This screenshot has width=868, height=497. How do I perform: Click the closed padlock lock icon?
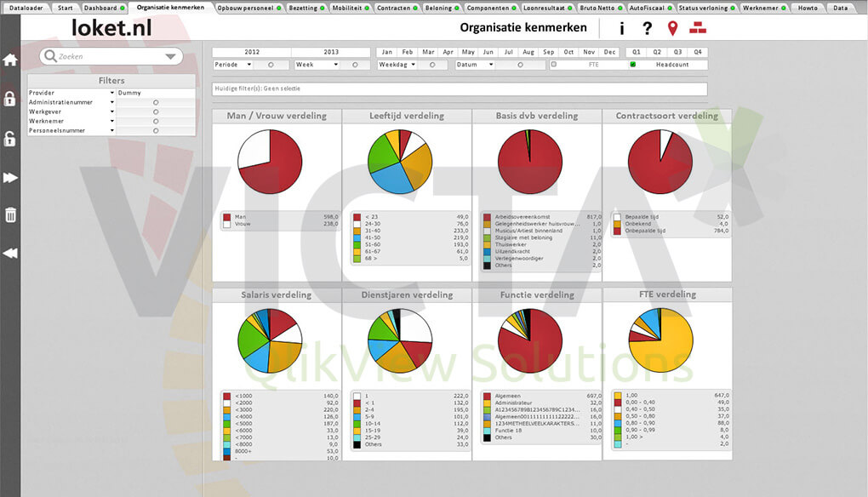pyautogui.click(x=9, y=99)
